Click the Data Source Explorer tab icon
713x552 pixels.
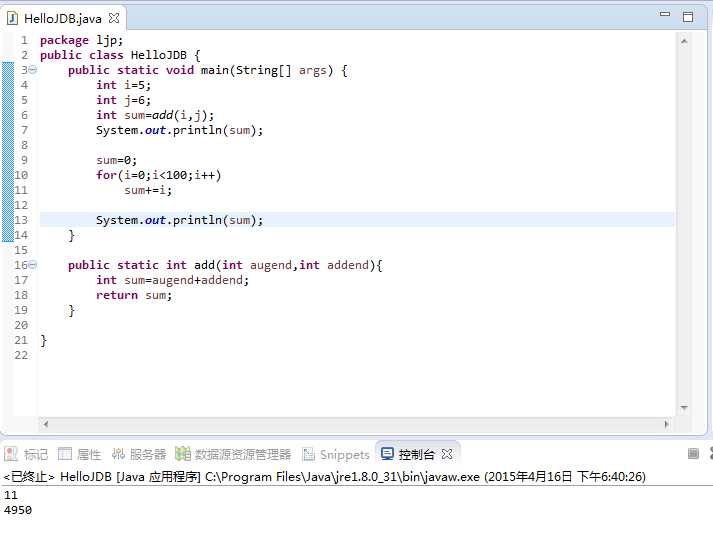(183, 454)
